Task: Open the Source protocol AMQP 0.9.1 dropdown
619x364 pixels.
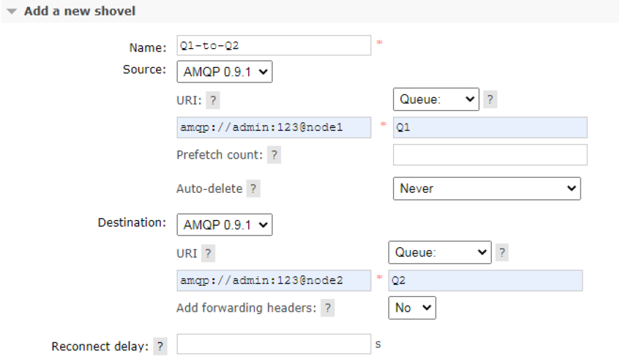Action: [225, 72]
